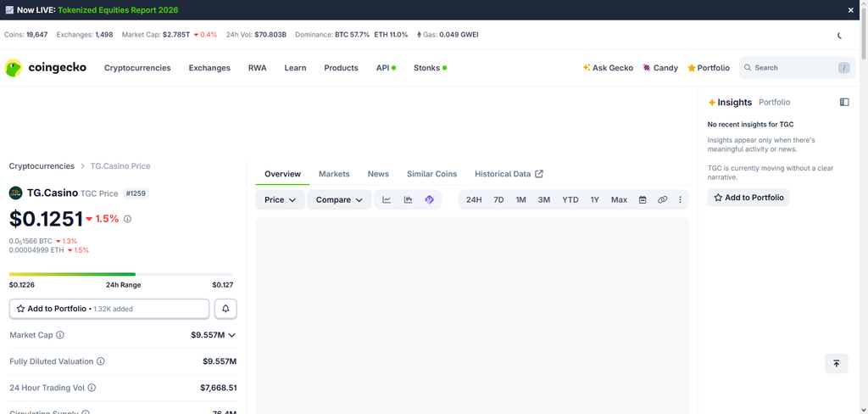Open the Compare dropdown

[339, 199]
